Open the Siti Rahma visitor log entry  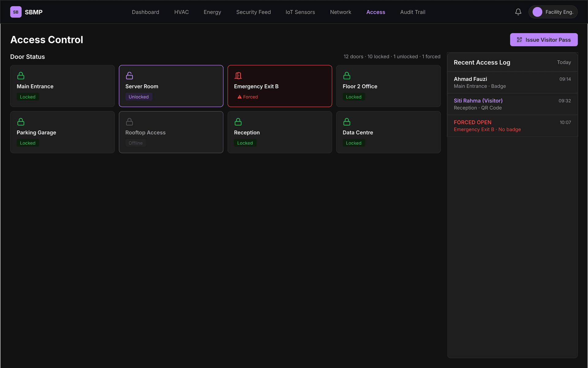(x=512, y=104)
